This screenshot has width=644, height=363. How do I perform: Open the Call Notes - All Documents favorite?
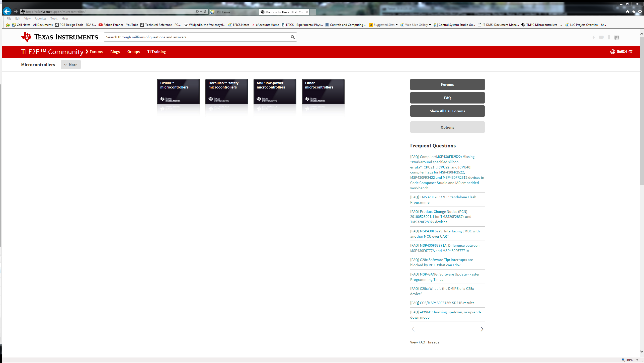[32, 25]
